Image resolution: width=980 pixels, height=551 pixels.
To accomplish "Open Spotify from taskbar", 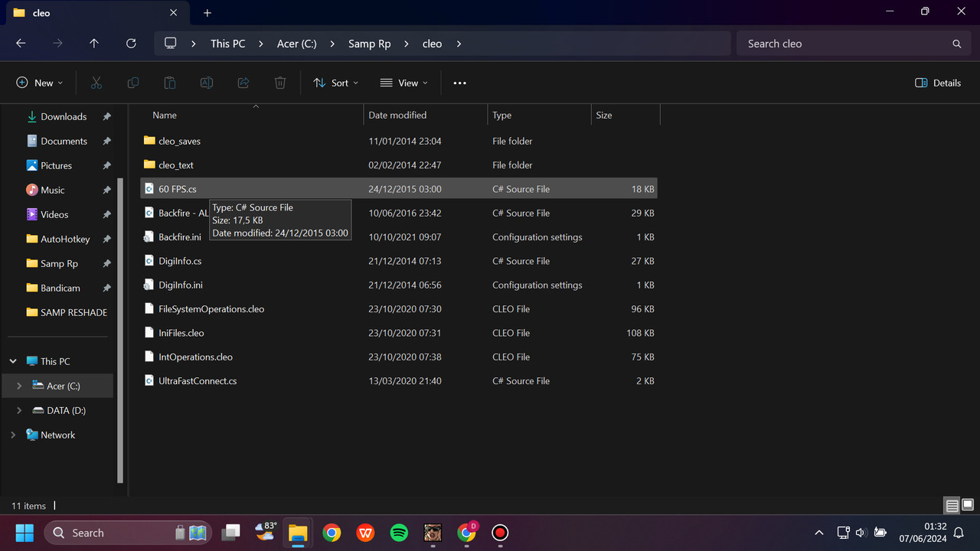I will 399,533.
